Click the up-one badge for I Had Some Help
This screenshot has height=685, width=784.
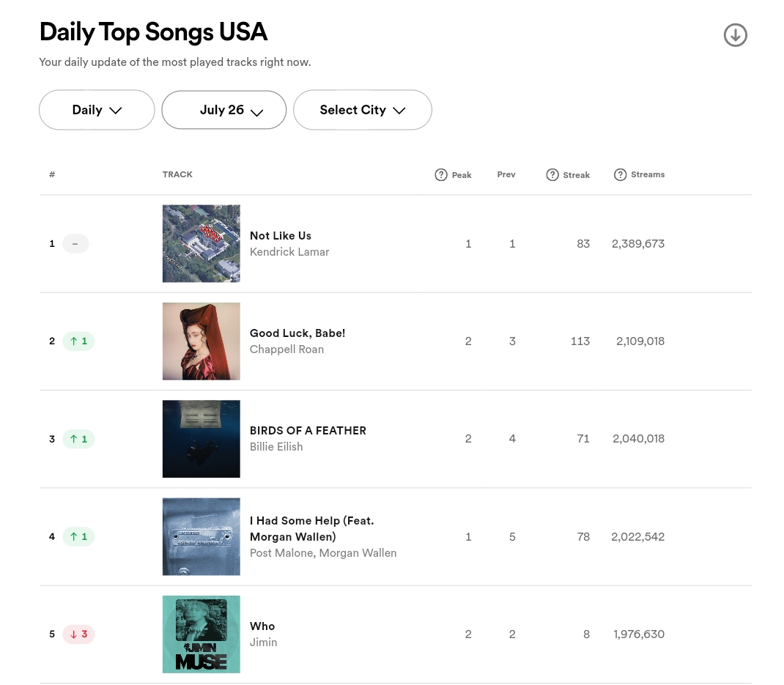[x=78, y=536]
